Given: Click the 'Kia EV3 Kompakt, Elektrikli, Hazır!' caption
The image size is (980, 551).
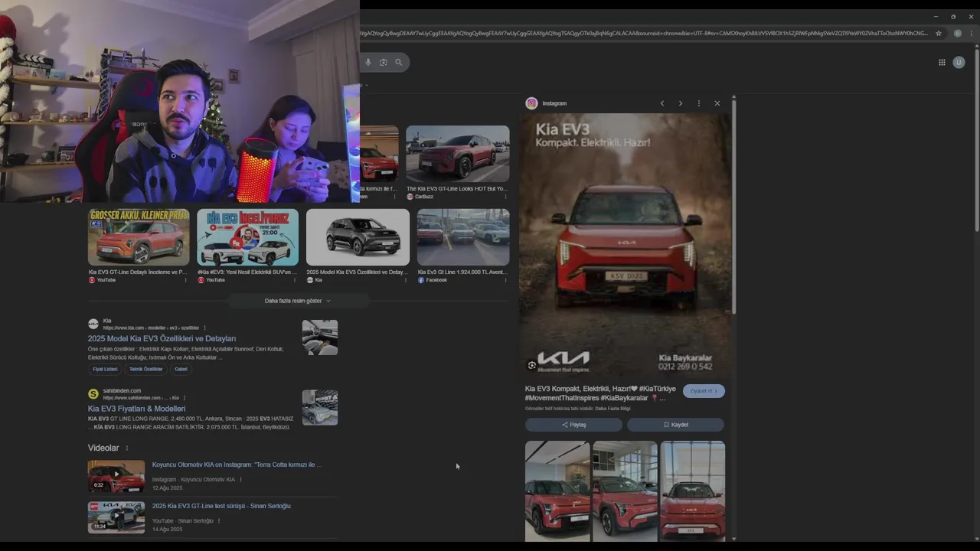Looking at the screenshot, I should coord(601,393).
